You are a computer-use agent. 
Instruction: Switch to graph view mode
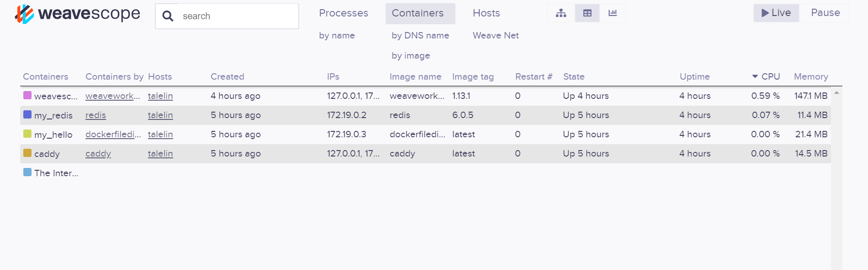[x=561, y=13]
